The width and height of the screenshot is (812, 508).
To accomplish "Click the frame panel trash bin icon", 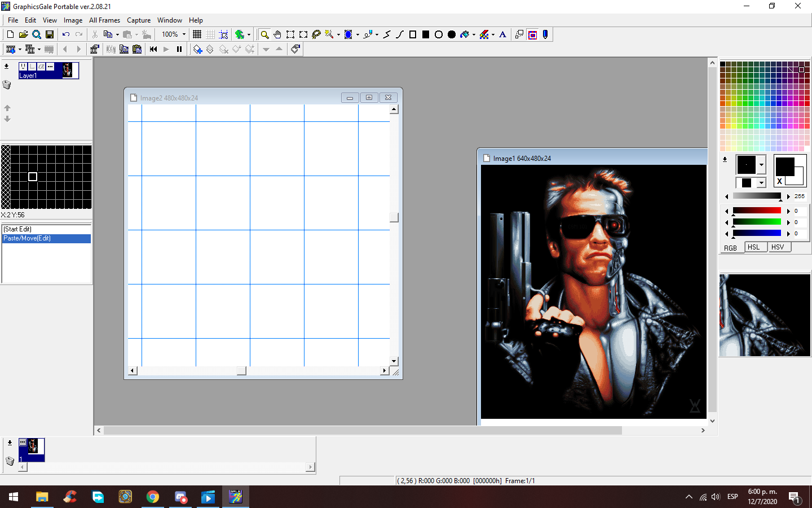I will 10,461.
